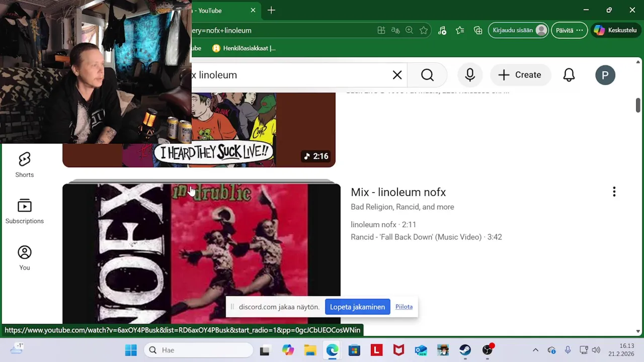Open Microsoft Edge on taskbar

point(332,350)
